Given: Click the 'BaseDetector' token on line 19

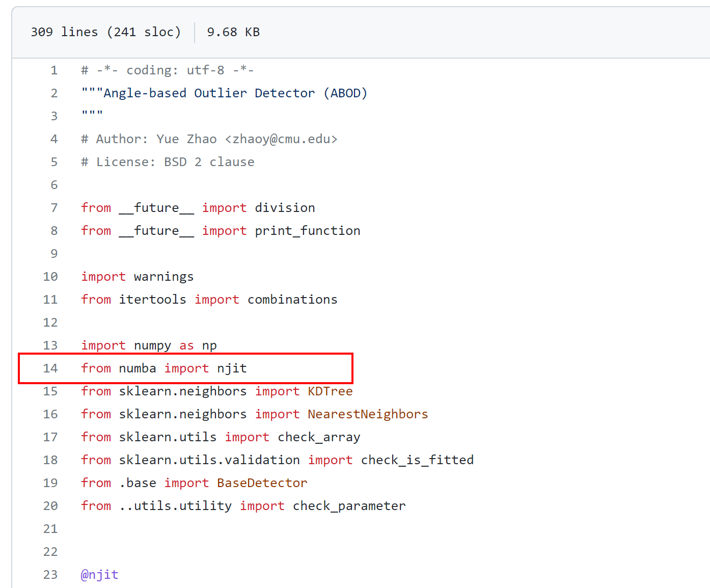Looking at the screenshot, I should click(x=262, y=483).
